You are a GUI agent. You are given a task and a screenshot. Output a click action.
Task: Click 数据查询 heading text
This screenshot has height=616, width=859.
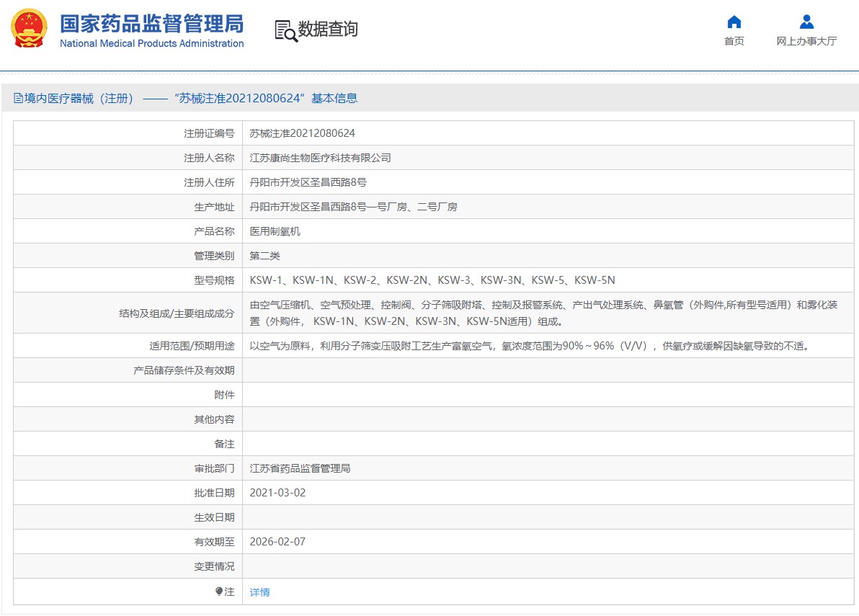328,29
